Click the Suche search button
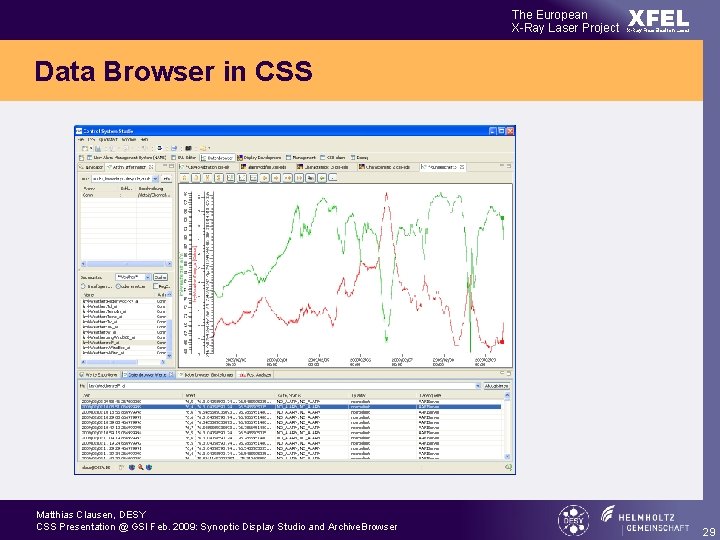The height and width of the screenshot is (540, 720). [x=160, y=277]
